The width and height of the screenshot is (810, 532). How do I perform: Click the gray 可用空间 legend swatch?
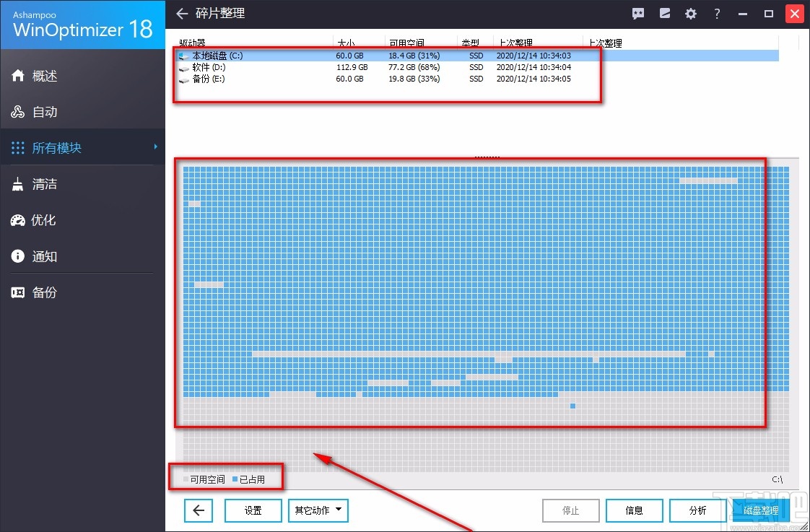(186, 479)
